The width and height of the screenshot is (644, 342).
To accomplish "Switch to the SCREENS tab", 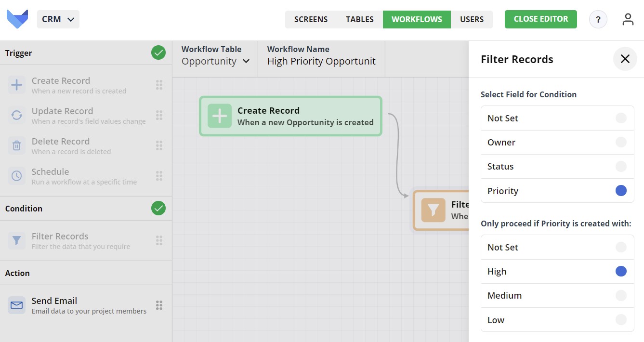I will click(311, 19).
